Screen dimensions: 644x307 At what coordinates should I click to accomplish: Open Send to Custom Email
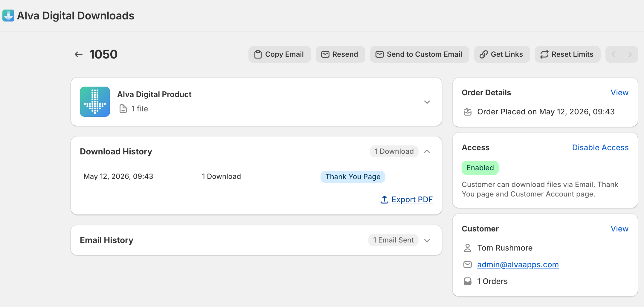(419, 54)
